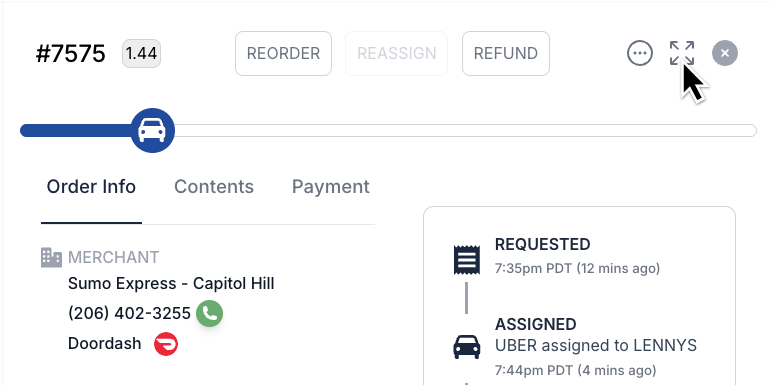Click the red Doordash logo icon
Viewport: 772px width, 386px height.
click(x=166, y=344)
